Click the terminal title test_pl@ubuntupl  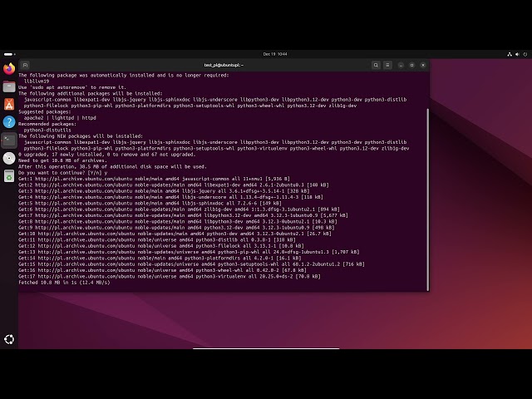click(x=224, y=65)
